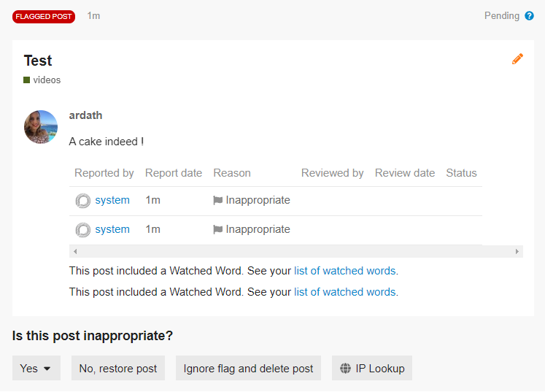This screenshot has width=545, height=392.
Task: Click the Review date column header
Action: coord(405,173)
